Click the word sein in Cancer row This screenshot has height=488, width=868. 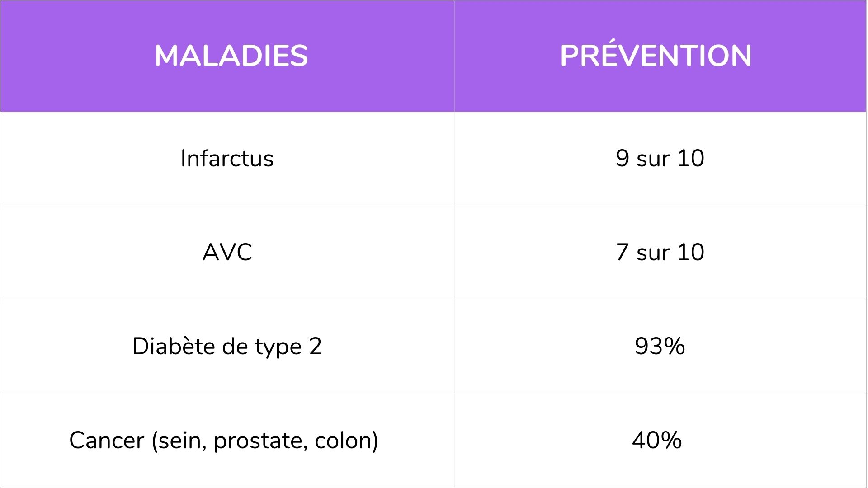point(179,441)
